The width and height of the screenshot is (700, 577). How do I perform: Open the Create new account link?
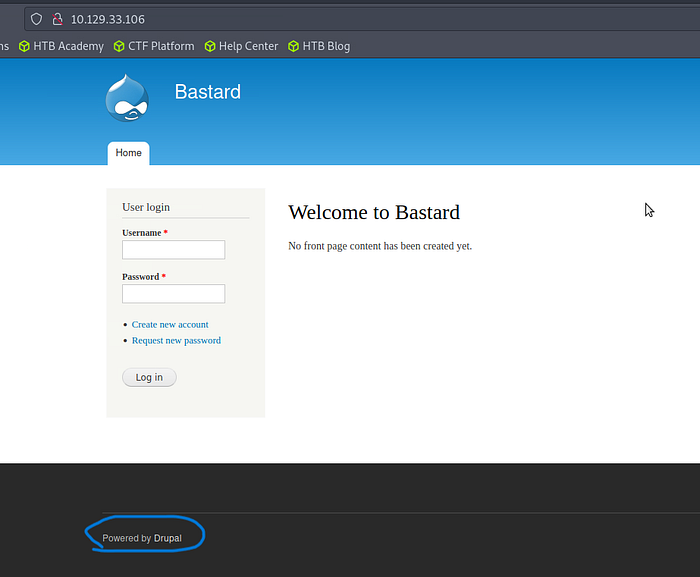tap(170, 325)
